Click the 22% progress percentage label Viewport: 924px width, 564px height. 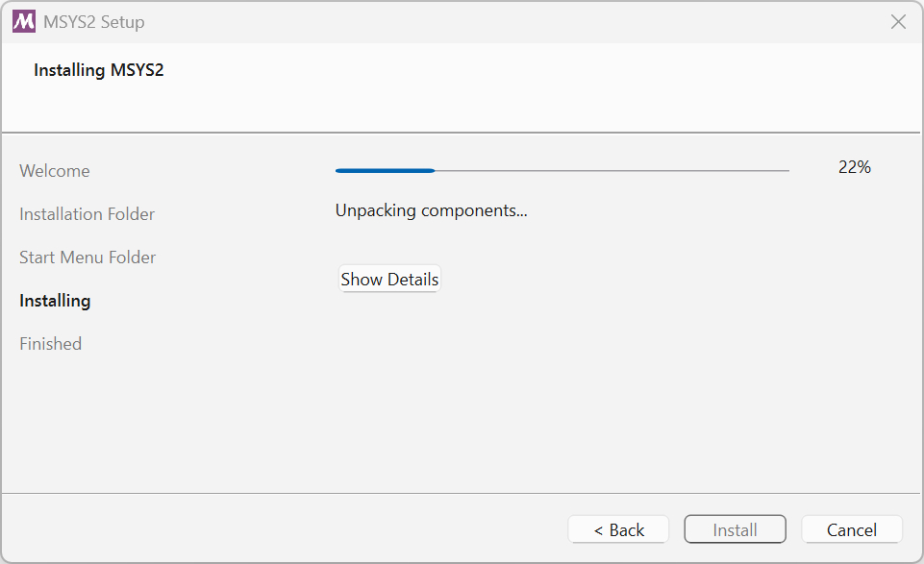point(855,167)
